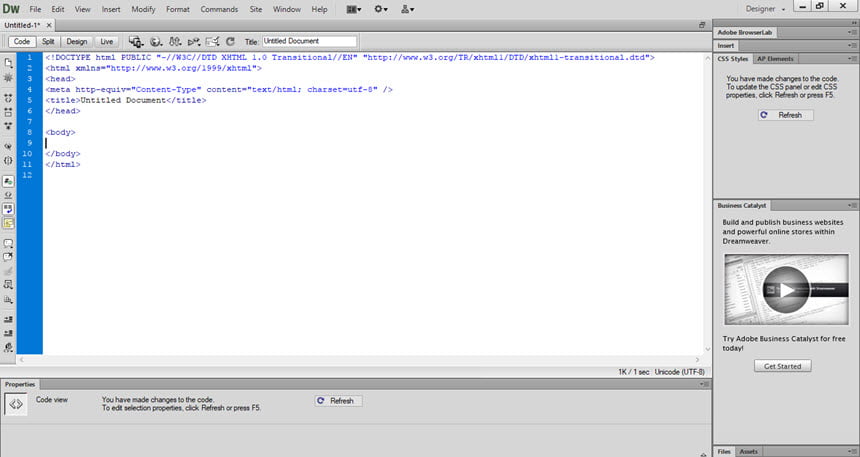Open the Commands menu
This screenshot has height=457, width=860.
(x=219, y=9)
